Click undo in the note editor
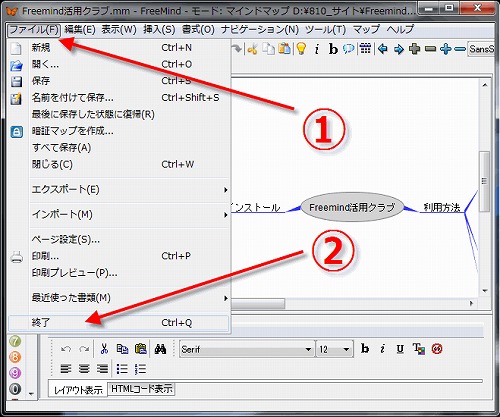This screenshot has width=500, height=417. point(66,349)
